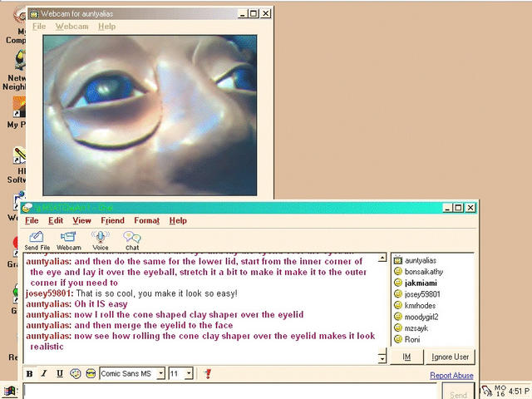The image size is (532, 399).
Task: Click the system tray clock 4:51
Action: point(519,392)
